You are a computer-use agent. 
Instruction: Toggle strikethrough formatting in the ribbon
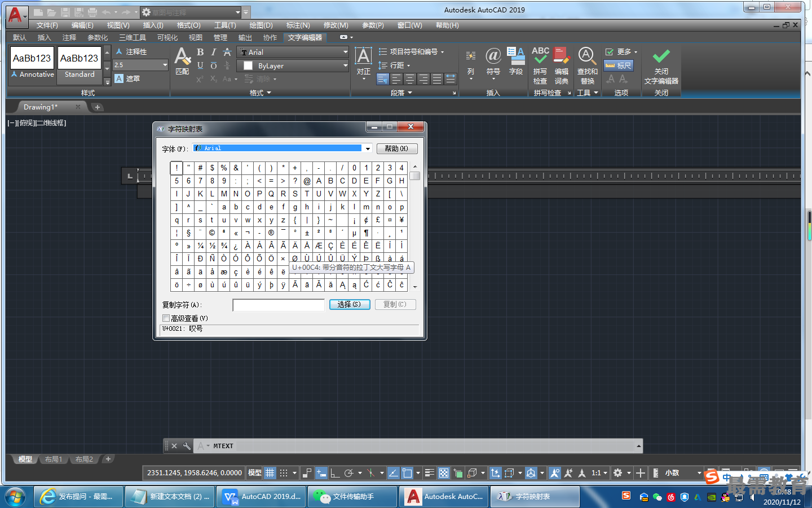(x=227, y=52)
